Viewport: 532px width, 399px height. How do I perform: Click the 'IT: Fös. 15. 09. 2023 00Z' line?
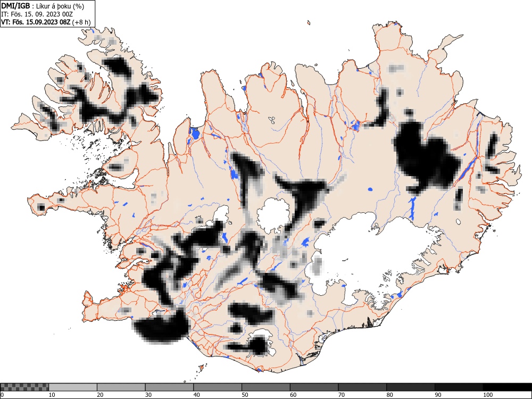tap(37, 14)
